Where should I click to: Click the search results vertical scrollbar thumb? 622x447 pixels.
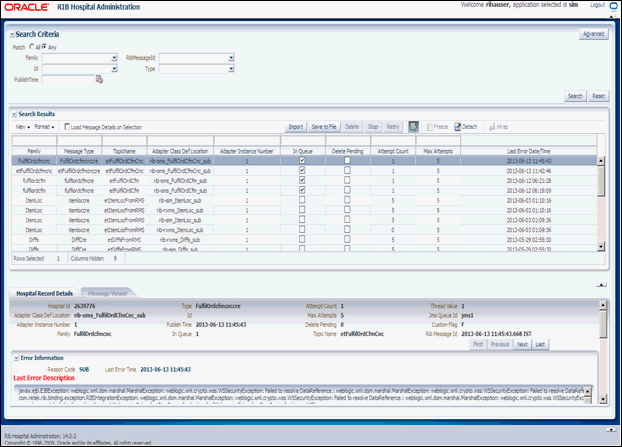click(601, 181)
